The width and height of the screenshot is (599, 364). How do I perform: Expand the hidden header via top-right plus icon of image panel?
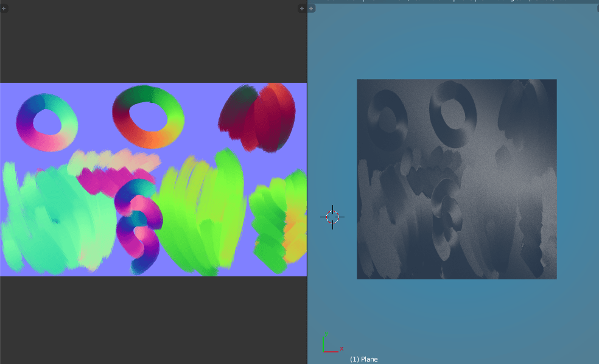click(x=301, y=9)
